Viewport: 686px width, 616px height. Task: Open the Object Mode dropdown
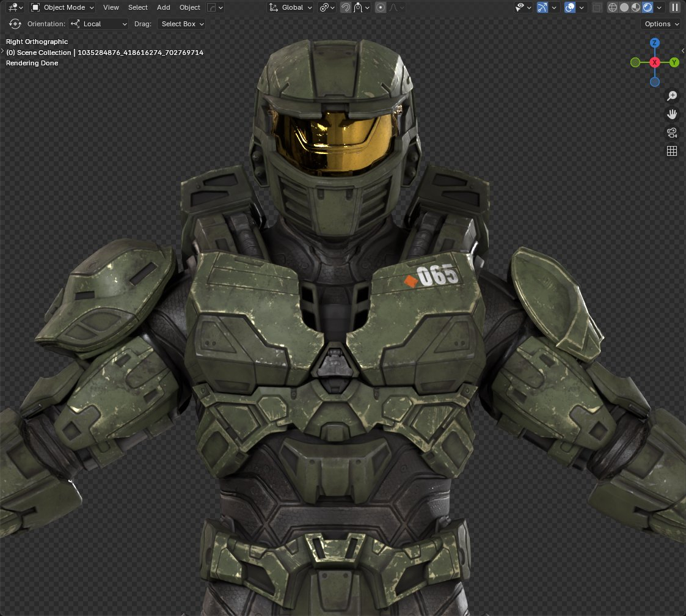[x=62, y=7]
